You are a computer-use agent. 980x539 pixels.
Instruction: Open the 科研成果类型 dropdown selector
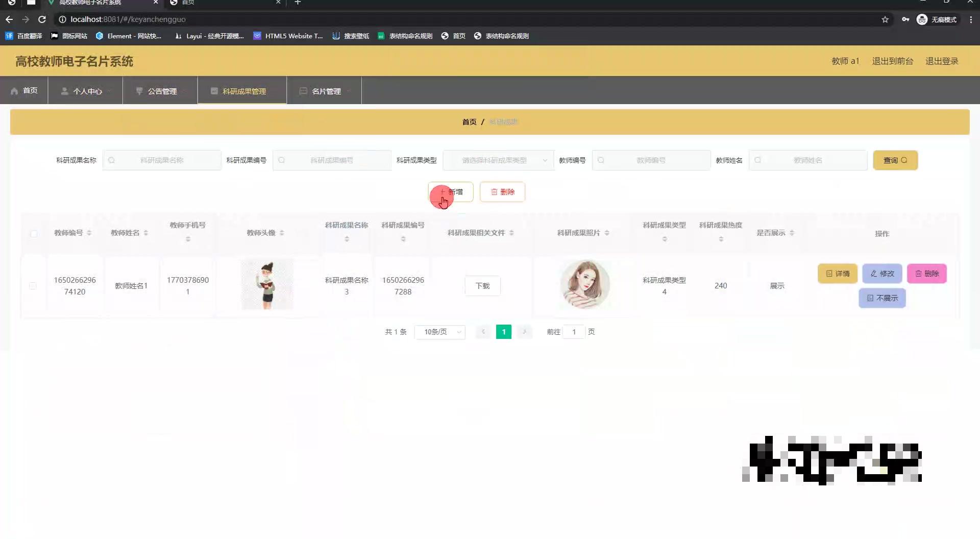pos(498,160)
